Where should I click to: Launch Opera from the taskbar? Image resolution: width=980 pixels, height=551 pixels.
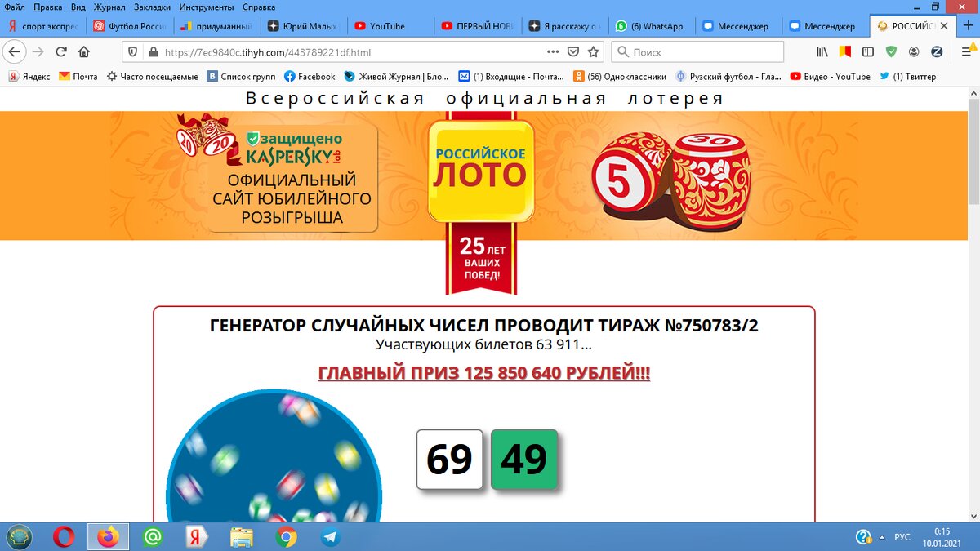pos(64,537)
